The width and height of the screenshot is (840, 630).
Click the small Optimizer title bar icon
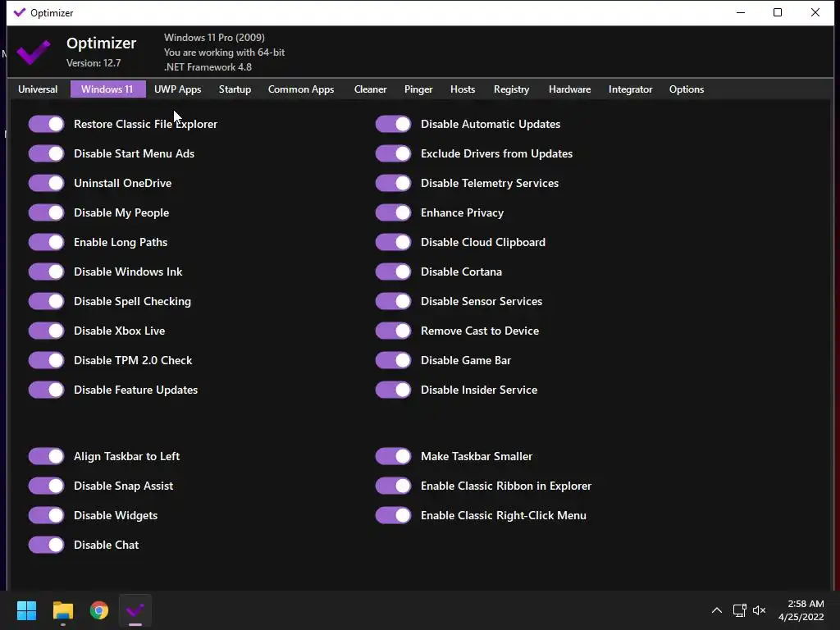pyautogui.click(x=20, y=12)
